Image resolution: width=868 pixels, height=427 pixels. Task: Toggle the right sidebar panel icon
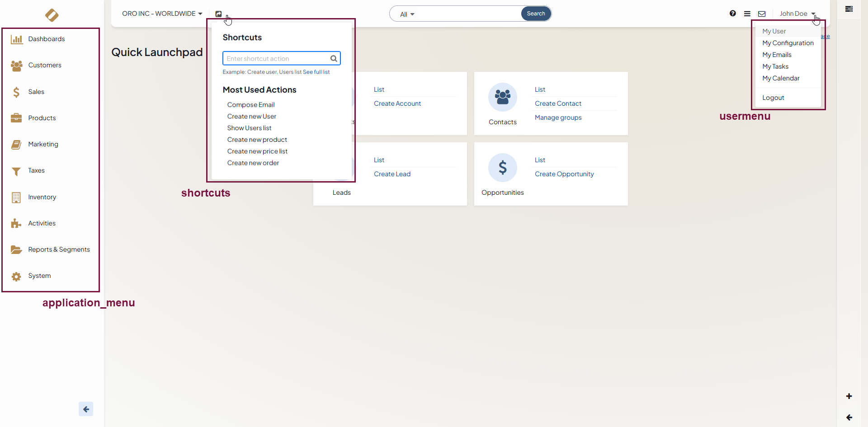849,9
